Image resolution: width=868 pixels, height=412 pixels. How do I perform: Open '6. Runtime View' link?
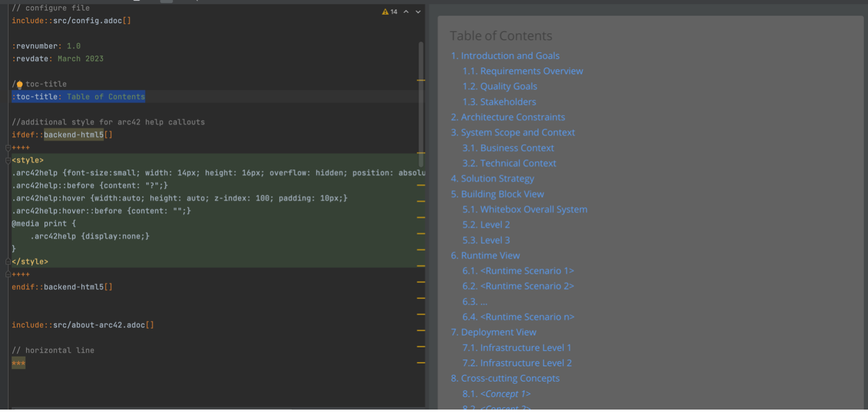[x=485, y=256]
